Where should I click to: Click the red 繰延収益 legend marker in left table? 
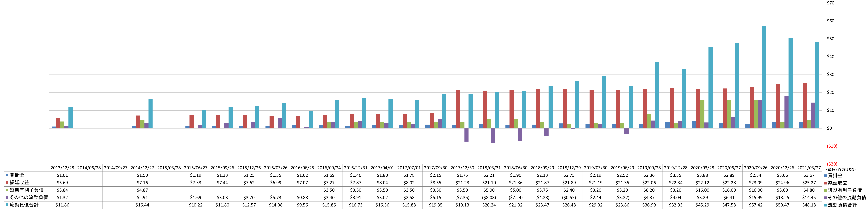pyautogui.click(x=7, y=183)
